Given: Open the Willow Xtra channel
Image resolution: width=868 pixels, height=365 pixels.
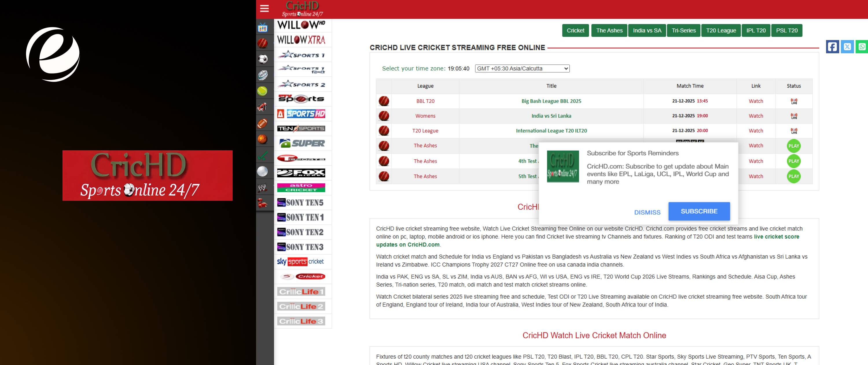Looking at the screenshot, I should point(301,40).
